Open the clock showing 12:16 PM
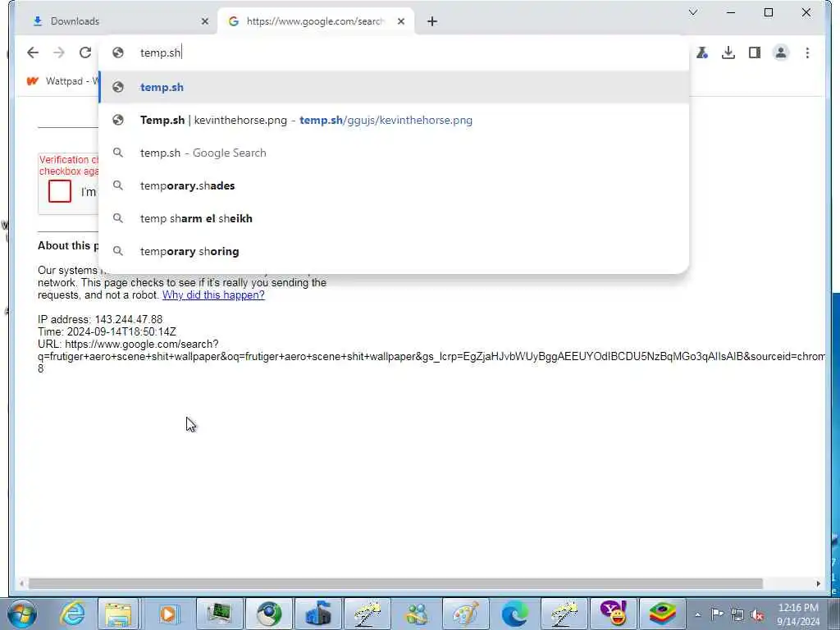This screenshot has height=630, width=840. [798, 614]
